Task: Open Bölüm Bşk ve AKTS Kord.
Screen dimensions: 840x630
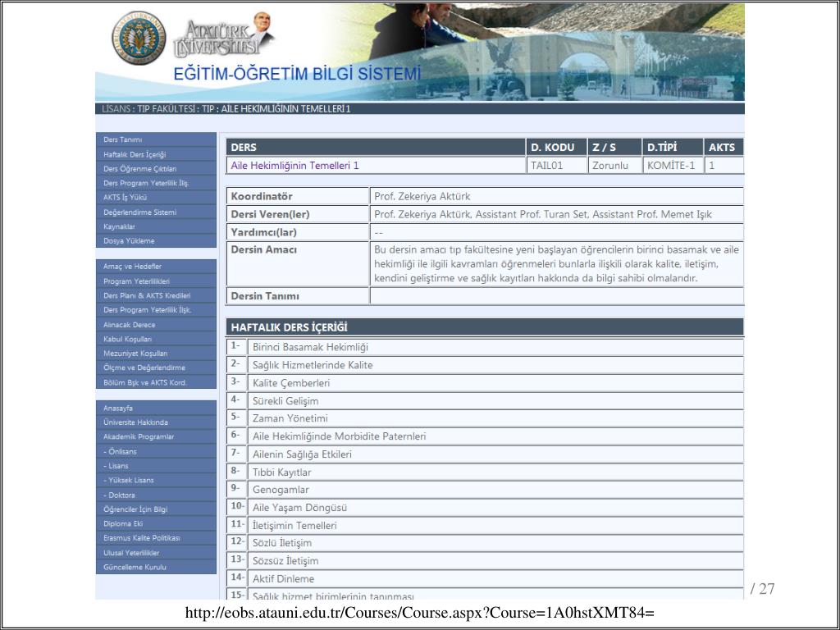Action: click(x=156, y=382)
